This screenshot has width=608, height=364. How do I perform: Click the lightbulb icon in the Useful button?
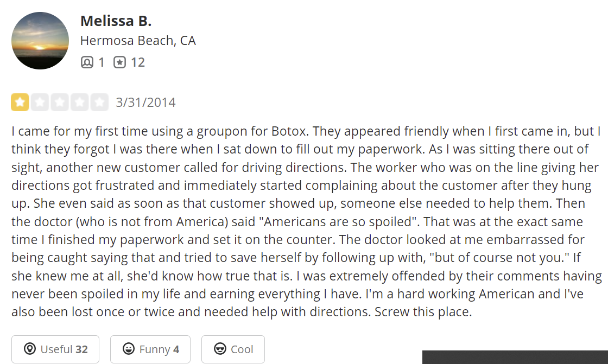coord(30,349)
